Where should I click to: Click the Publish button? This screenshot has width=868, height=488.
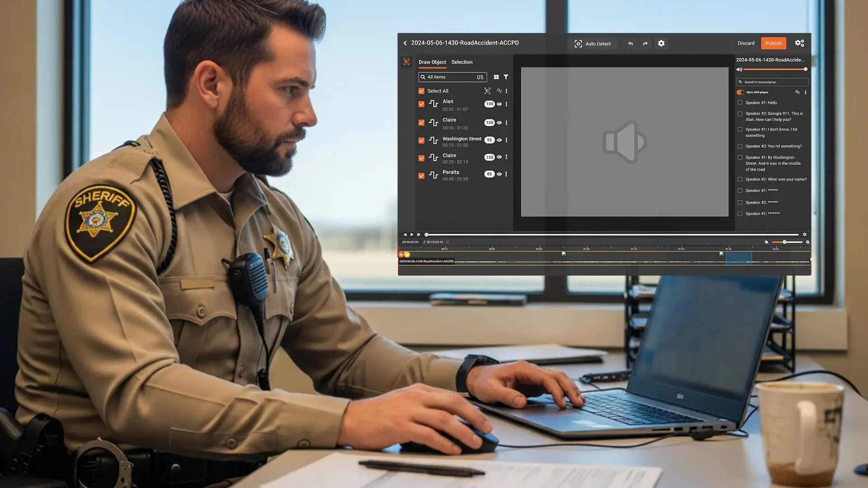[x=773, y=43]
